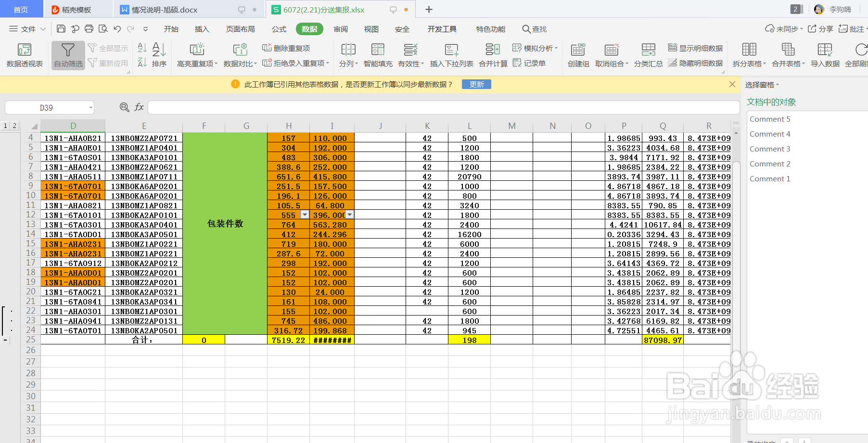Click the 拆分表格 split table icon
This screenshot has width=868, height=443.
point(749,53)
